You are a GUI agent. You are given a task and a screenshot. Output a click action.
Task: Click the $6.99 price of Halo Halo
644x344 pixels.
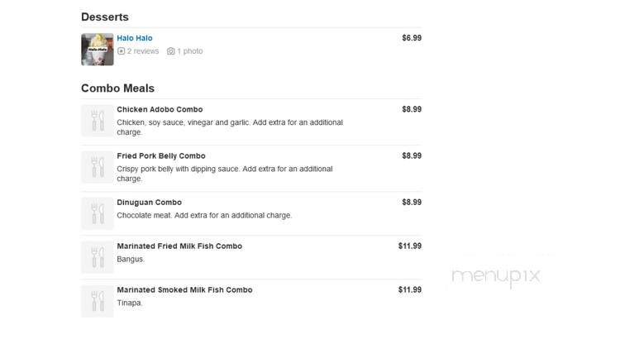pos(412,38)
